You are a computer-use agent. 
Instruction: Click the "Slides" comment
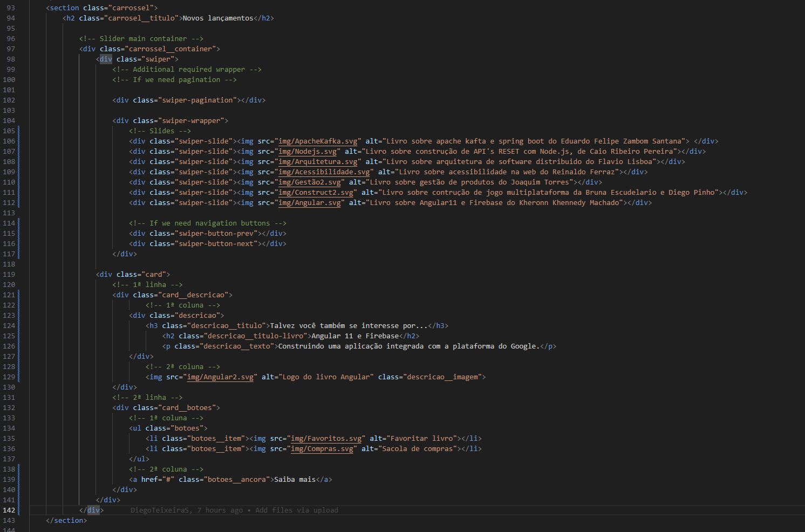(160, 131)
